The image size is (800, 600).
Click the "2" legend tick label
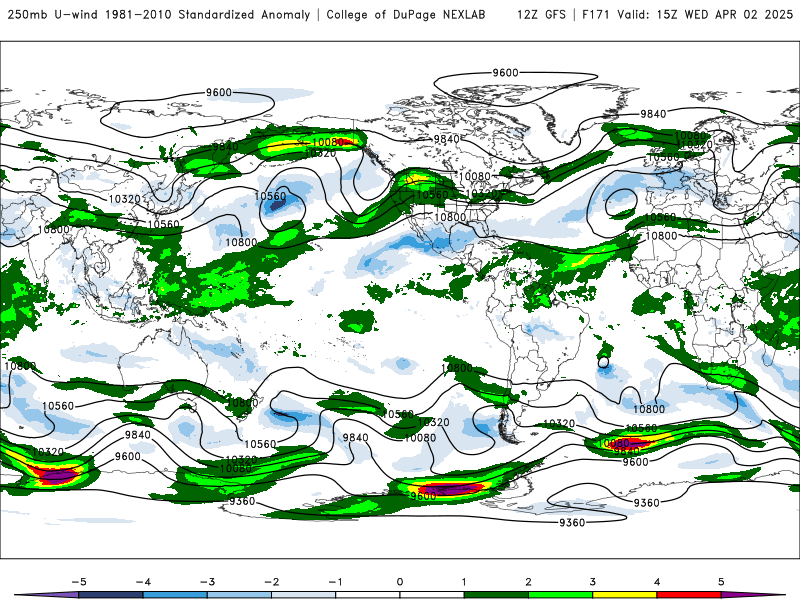pyautogui.click(x=529, y=582)
